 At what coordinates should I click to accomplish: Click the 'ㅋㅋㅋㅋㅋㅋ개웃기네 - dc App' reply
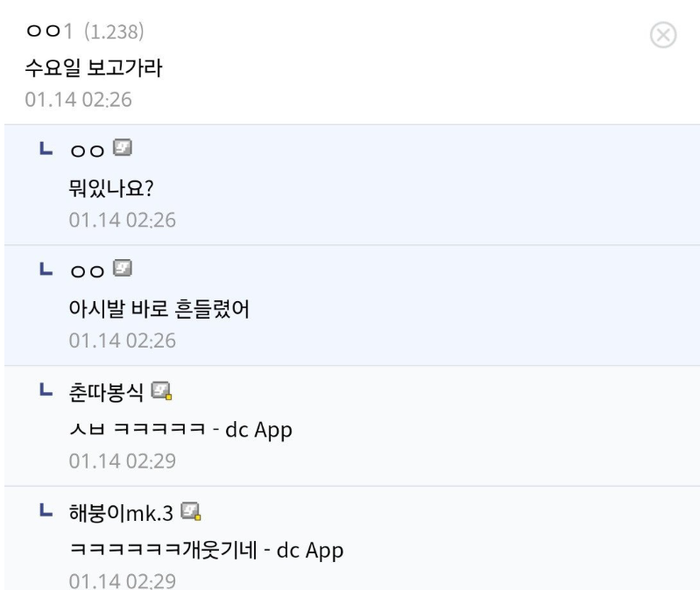point(206,550)
